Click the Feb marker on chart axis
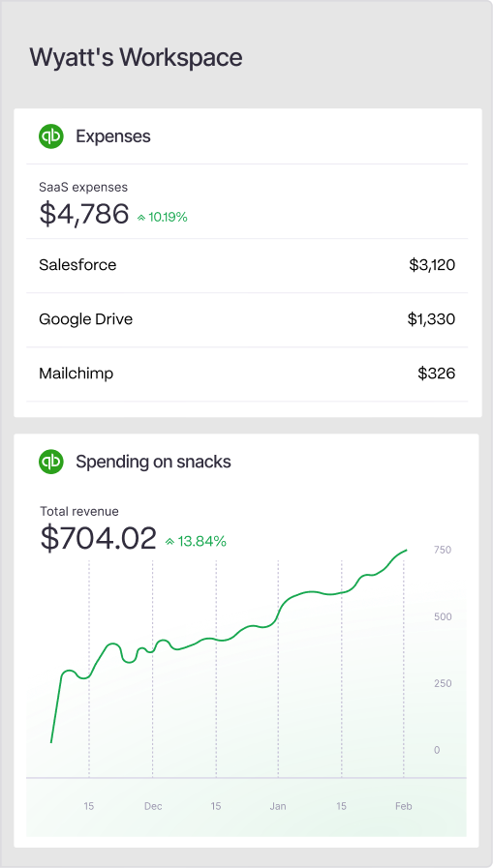 coord(403,807)
